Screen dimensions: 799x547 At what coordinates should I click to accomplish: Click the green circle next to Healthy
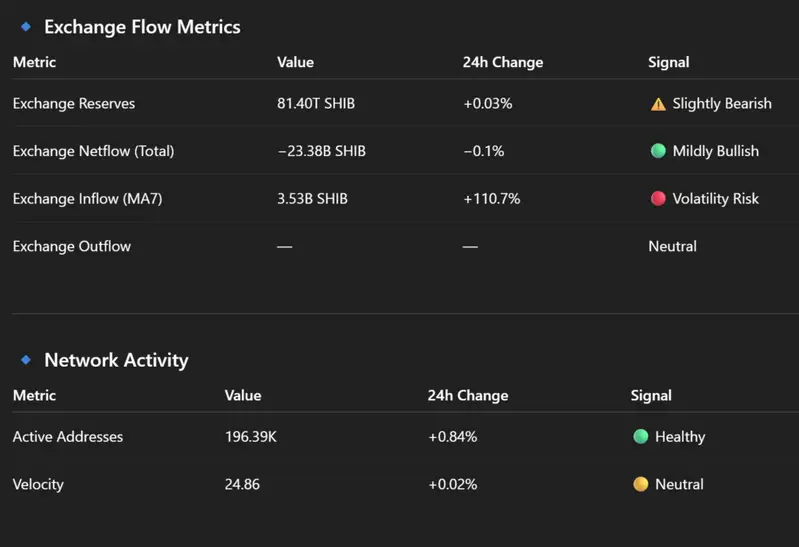pyautogui.click(x=641, y=437)
